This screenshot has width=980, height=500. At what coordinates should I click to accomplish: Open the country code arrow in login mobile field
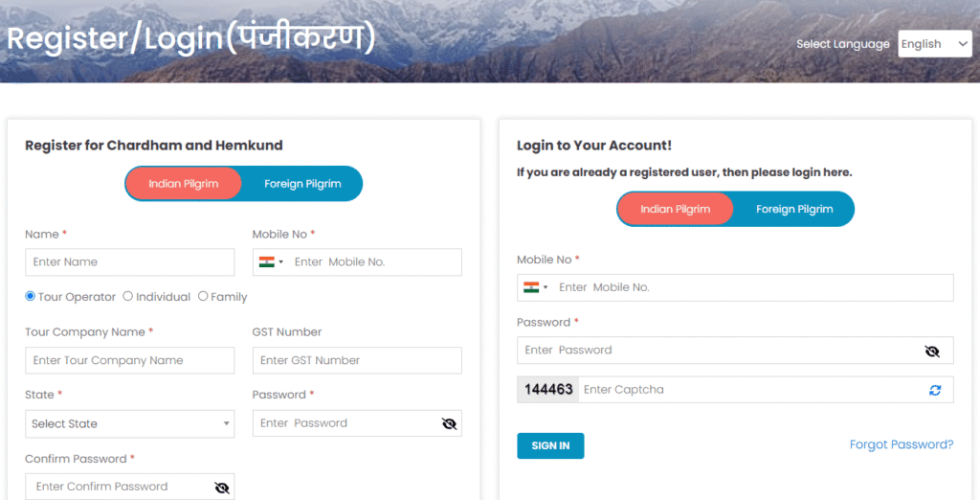pyautogui.click(x=546, y=287)
